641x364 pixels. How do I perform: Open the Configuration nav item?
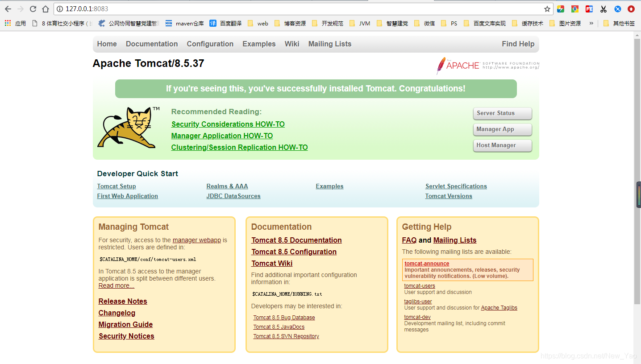click(x=210, y=44)
